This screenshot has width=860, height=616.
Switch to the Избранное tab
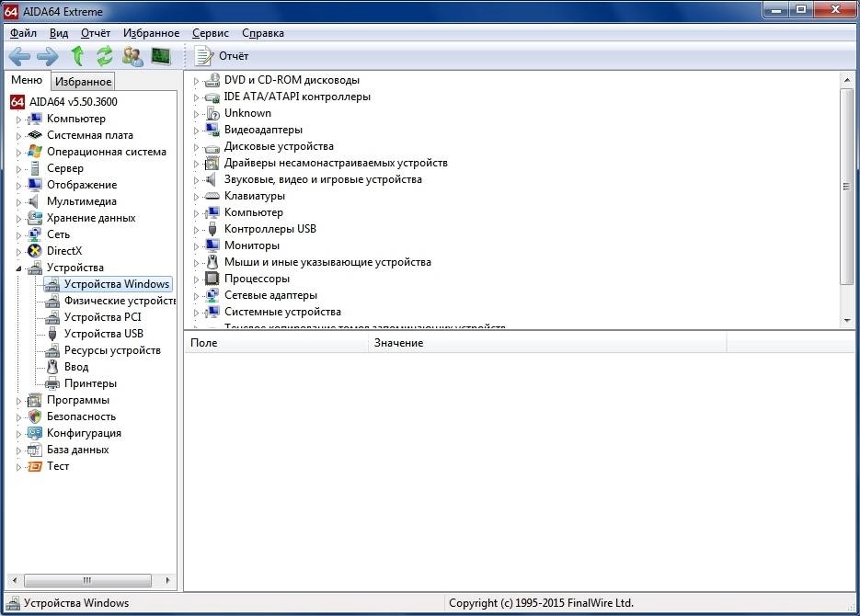(x=83, y=82)
